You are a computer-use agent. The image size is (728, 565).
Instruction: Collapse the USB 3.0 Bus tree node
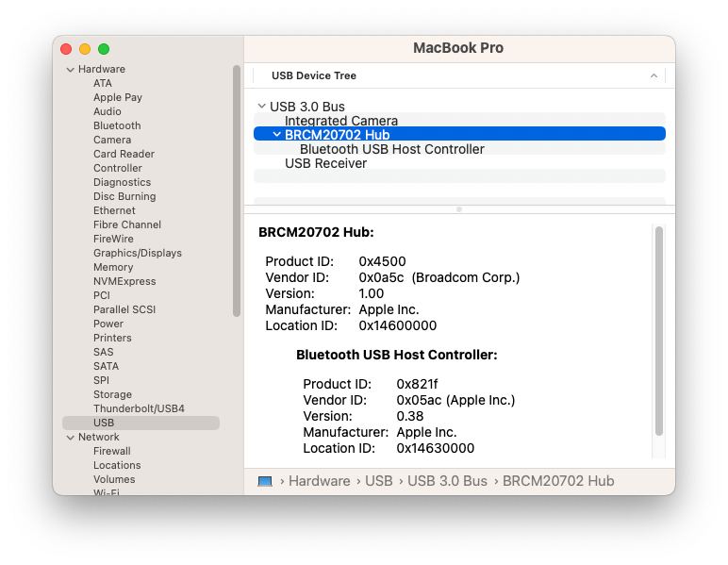(262, 107)
